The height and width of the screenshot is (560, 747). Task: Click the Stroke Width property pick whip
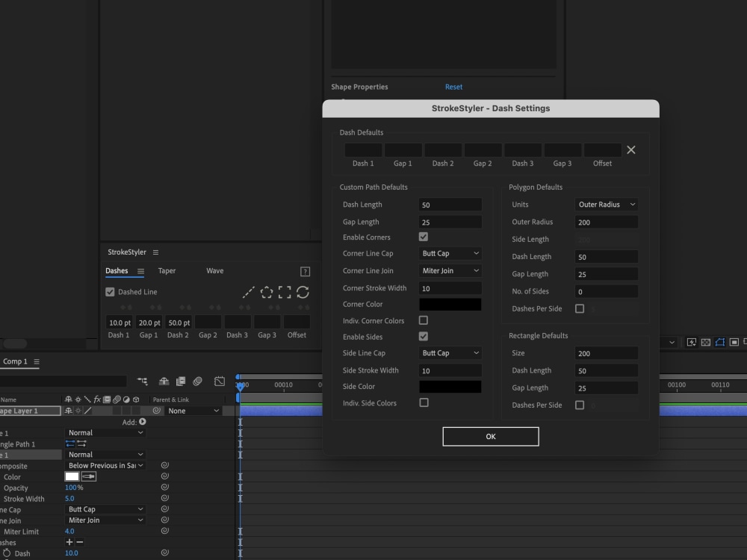(x=165, y=498)
